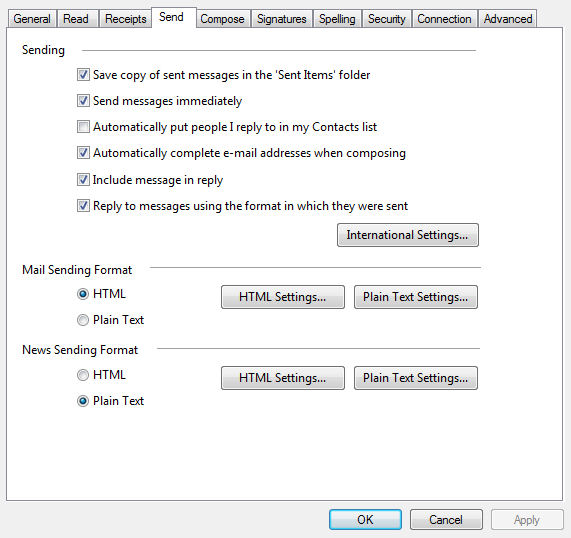Disable Send messages immediately checkbox
Screen dimensions: 571x538
coord(83,101)
